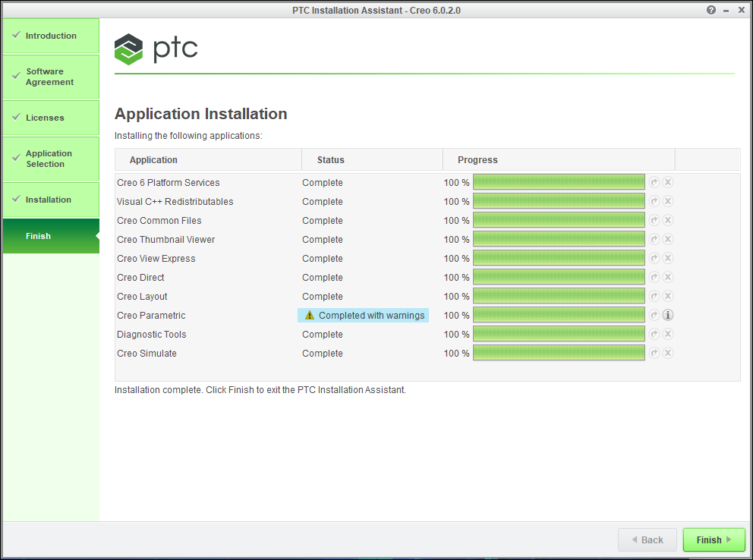Open the Software Agreement step

click(50, 77)
